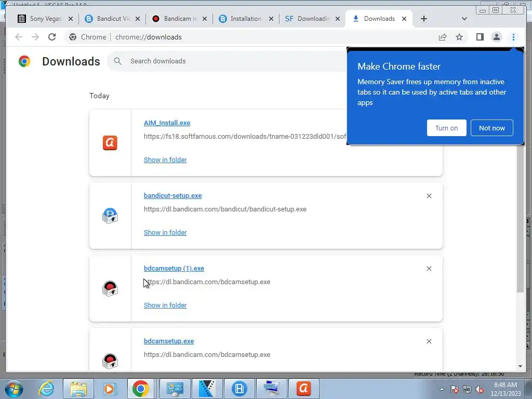Open the VEGAS Pro taskbar icon
The height and width of the screenshot is (399, 532).
pos(207,389)
